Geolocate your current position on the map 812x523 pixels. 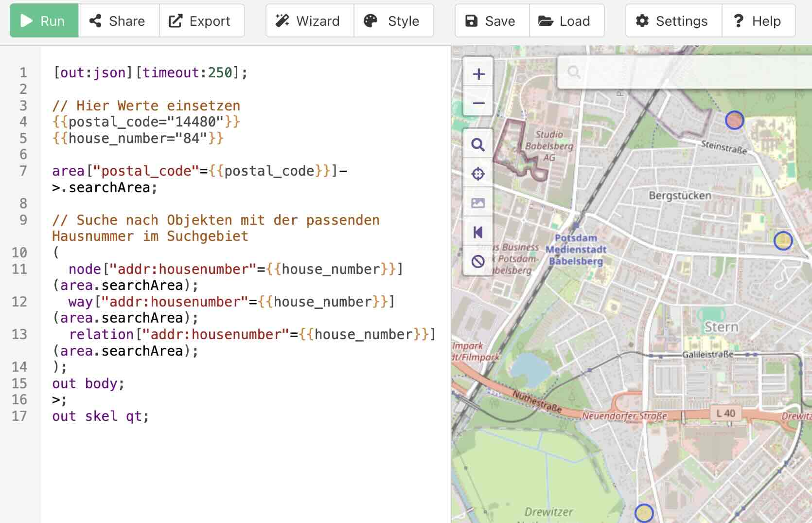point(478,173)
